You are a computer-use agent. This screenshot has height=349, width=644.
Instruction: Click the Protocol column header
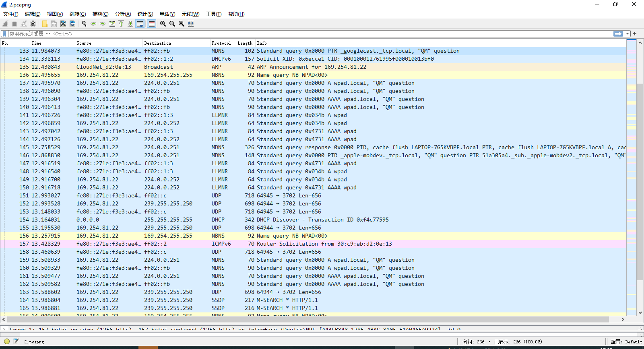tap(221, 43)
